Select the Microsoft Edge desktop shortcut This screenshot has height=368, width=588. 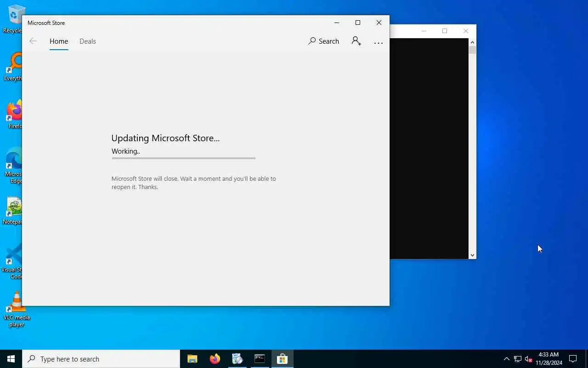coord(14,166)
